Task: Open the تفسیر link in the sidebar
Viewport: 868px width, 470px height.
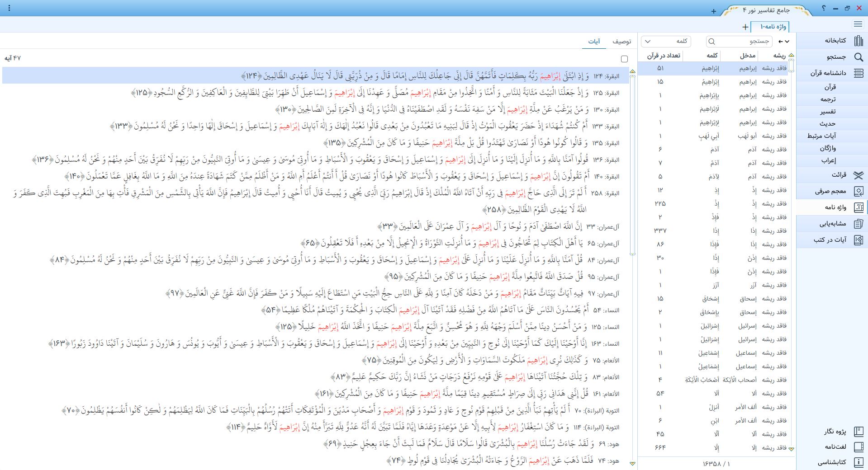Action: pyautogui.click(x=827, y=112)
